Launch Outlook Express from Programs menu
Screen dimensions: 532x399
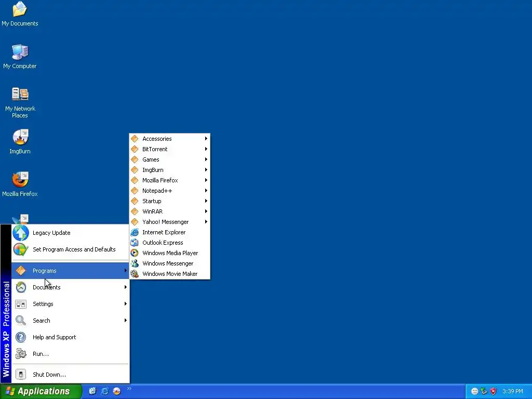(x=170, y=243)
